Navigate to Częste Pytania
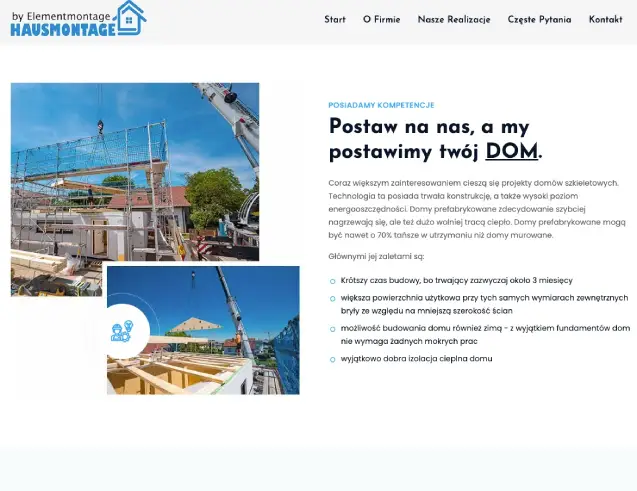This screenshot has width=637, height=491. [539, 19]
